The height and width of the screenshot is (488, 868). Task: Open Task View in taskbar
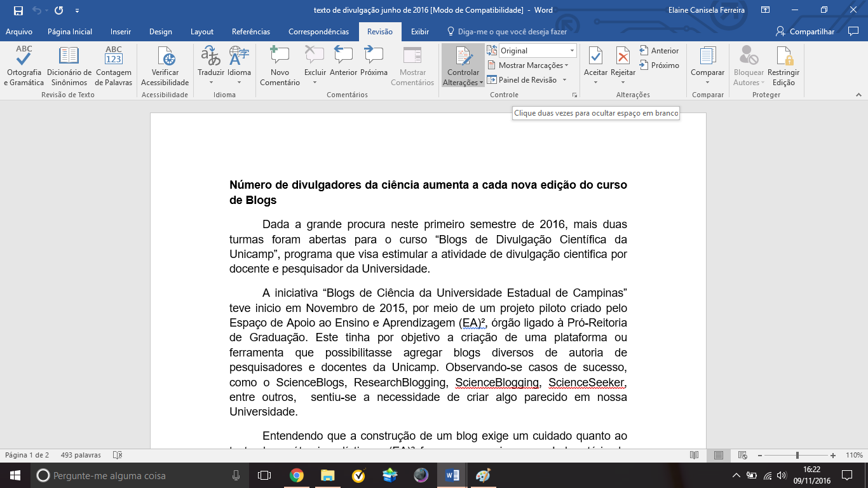(x=264, y=475)
